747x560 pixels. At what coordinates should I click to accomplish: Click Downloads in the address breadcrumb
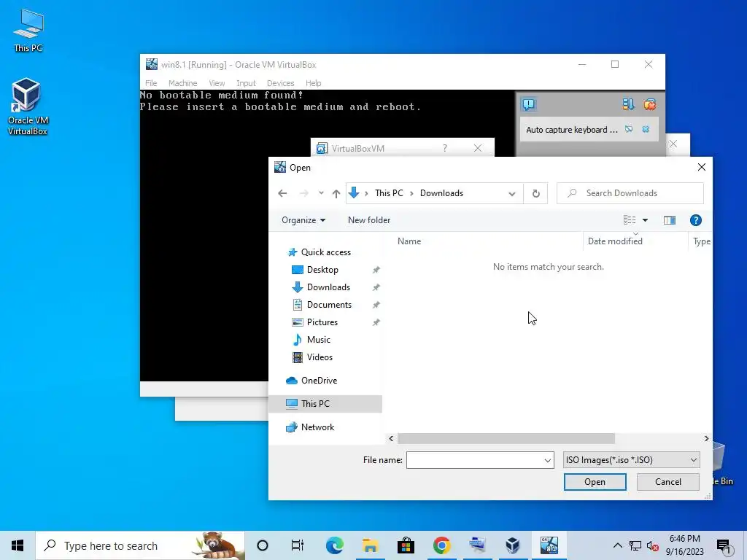pyautogui.click(x=441, y=192)
